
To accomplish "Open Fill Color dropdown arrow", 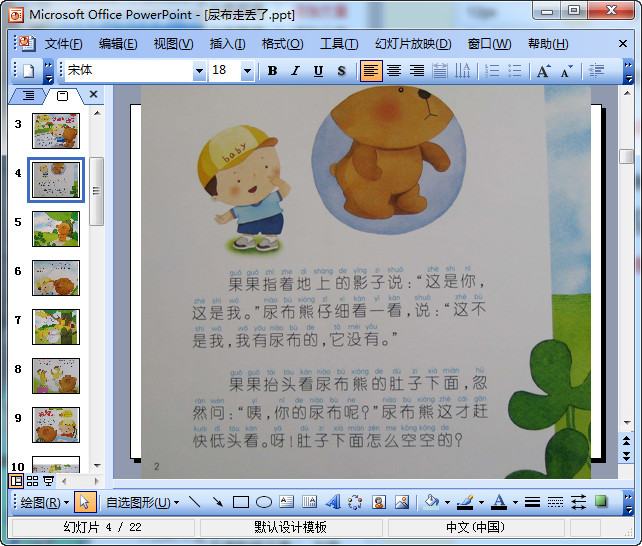I will (447, 502).
